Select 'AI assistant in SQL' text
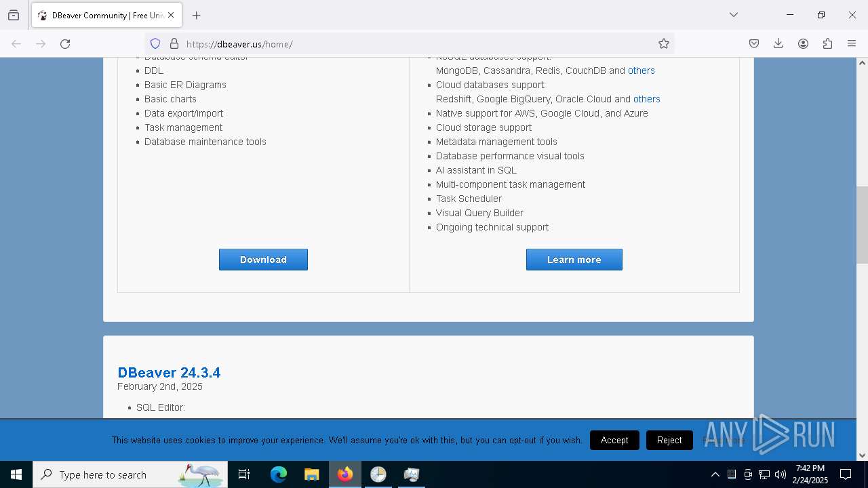 (476, 170)
